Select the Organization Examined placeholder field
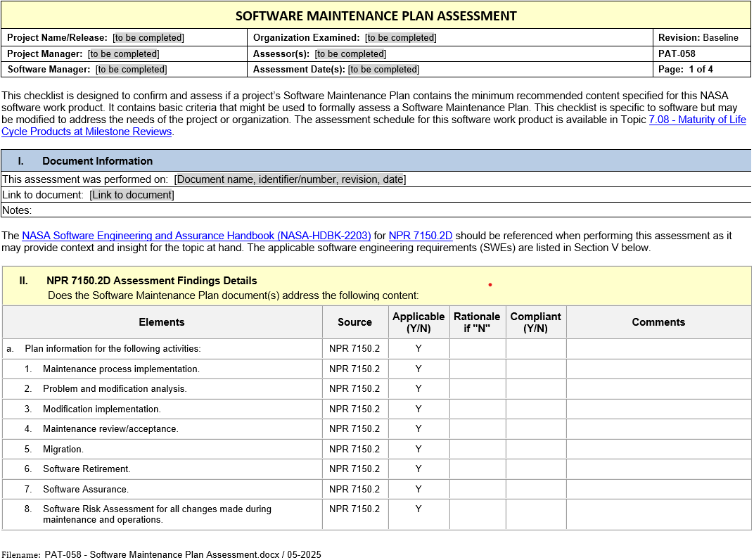The height and width of the screenshot is (560, 754). (400, 38)
